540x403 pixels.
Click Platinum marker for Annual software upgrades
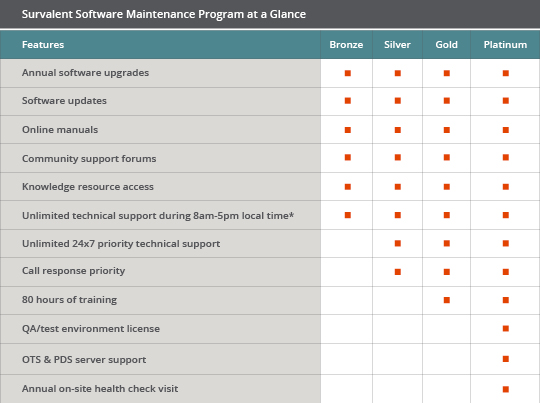click(506, 73)
